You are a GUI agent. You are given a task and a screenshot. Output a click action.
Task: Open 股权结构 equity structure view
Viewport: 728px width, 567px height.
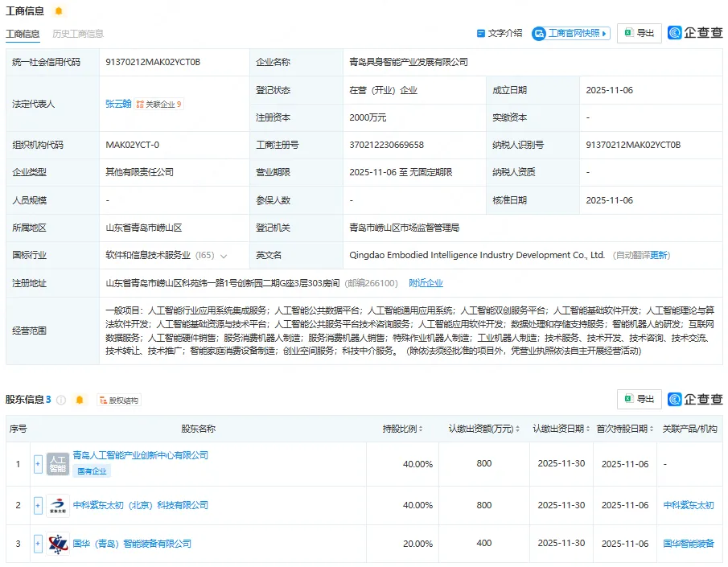(x=117, y=400)
